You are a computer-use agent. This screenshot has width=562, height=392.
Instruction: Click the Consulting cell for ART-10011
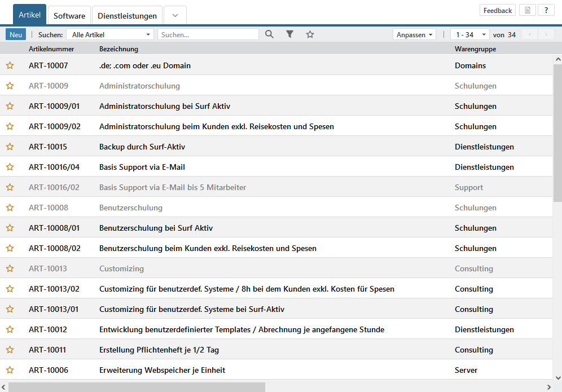click(474, 350)
